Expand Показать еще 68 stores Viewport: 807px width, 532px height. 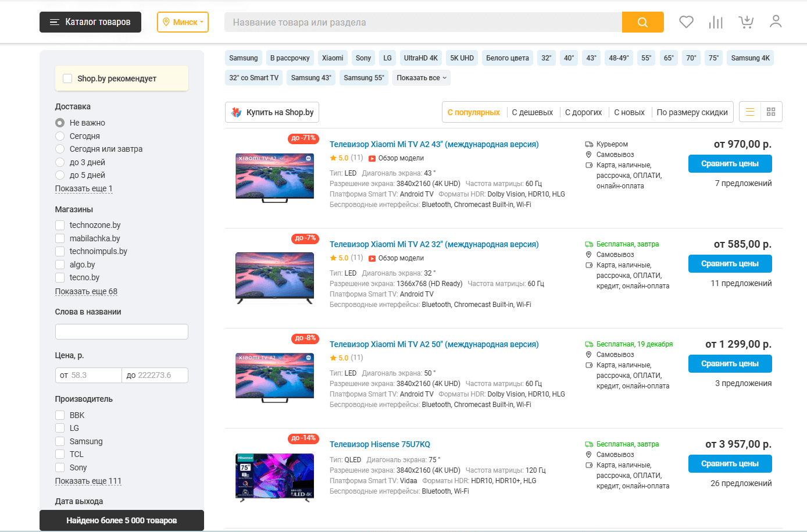[x=86, y=291]
